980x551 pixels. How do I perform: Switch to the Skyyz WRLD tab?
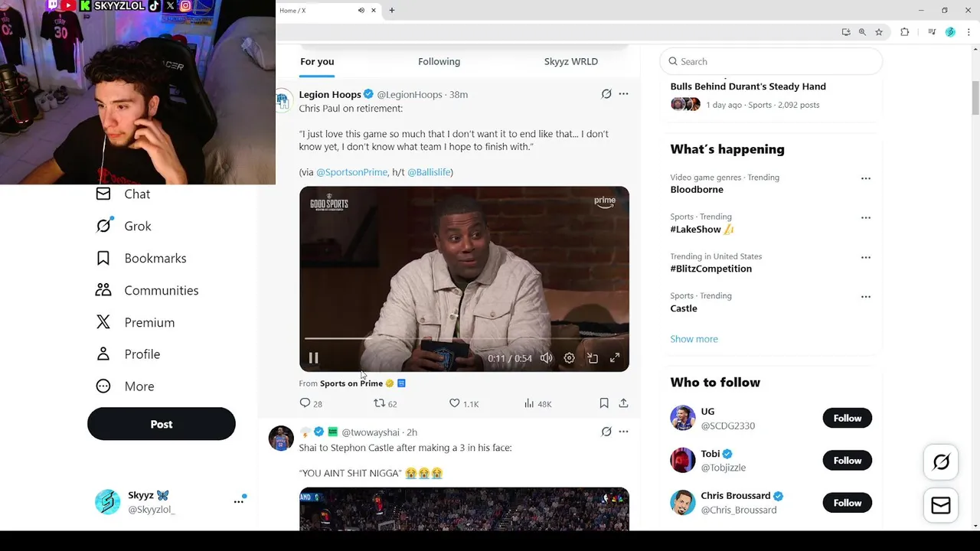(571, 61)
